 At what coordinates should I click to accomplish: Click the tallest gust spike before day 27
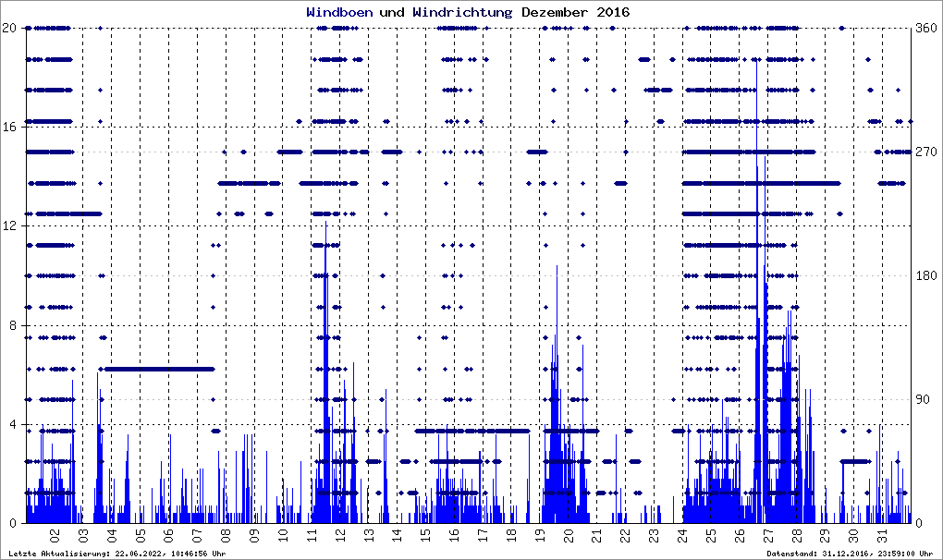coord(756,291)
